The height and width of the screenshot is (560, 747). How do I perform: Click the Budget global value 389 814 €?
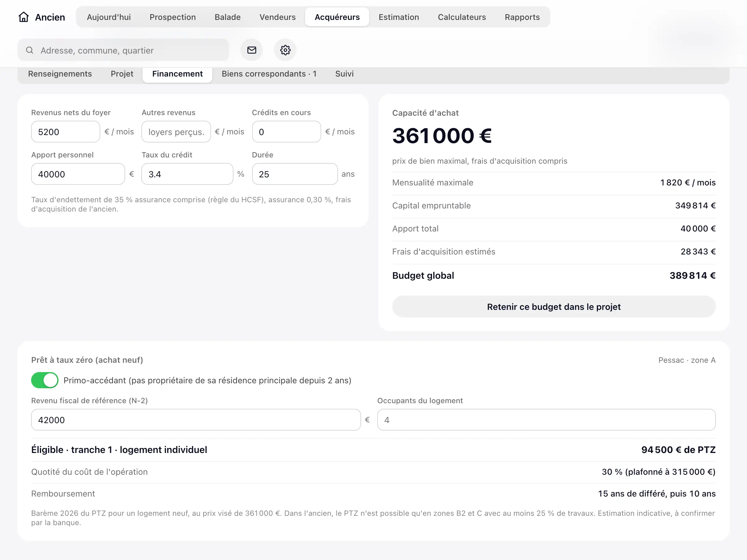(x=693, y=276)
